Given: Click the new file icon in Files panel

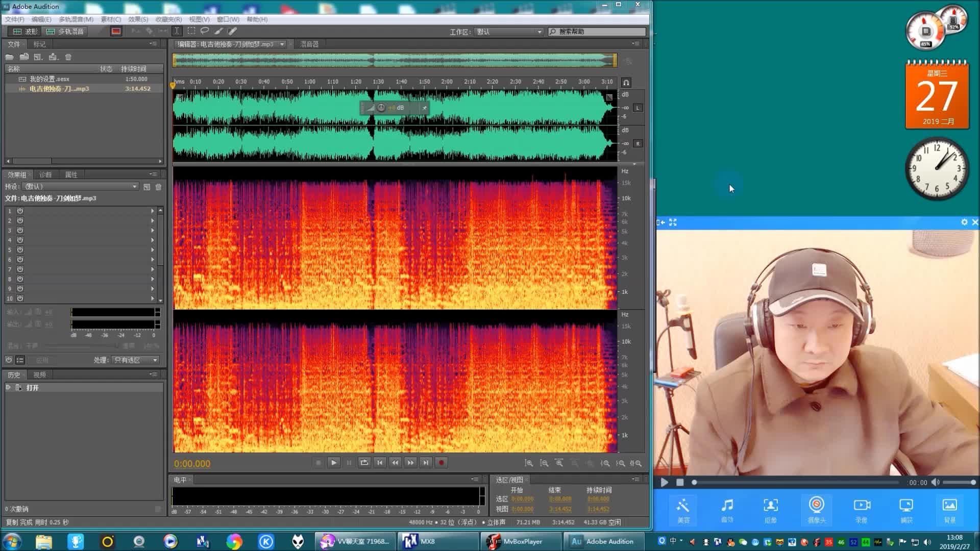Looking at the screenshot, I should pos(38,57).
